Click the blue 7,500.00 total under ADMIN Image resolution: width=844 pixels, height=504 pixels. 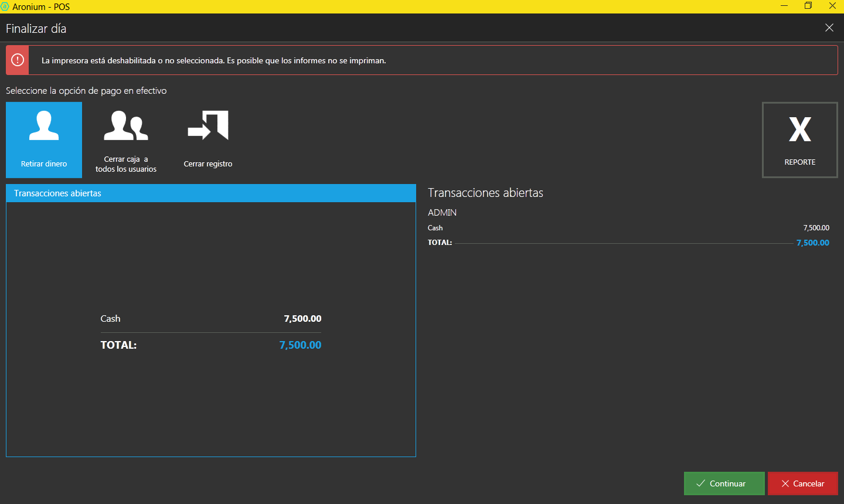coord(812,243)
